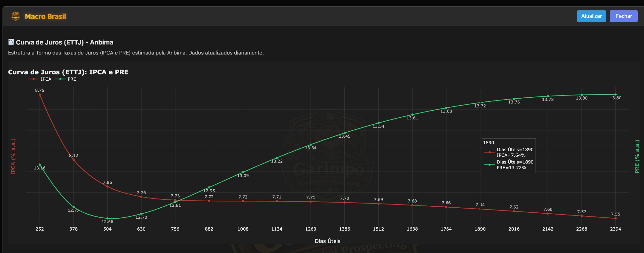The height and width of the screenshot is (253, 644).
Task: Click the 1890 tick label on the x-axis
Action: 480,229
